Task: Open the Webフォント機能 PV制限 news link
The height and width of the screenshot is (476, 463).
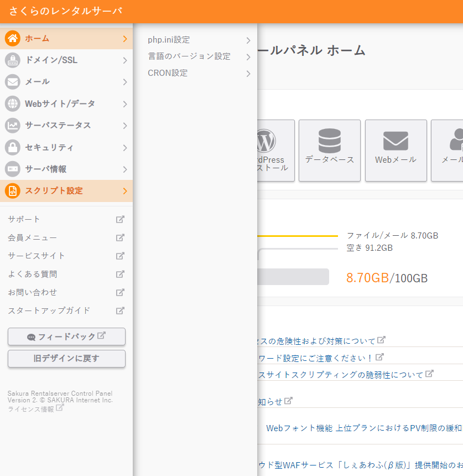Action: tap(365, 428)
